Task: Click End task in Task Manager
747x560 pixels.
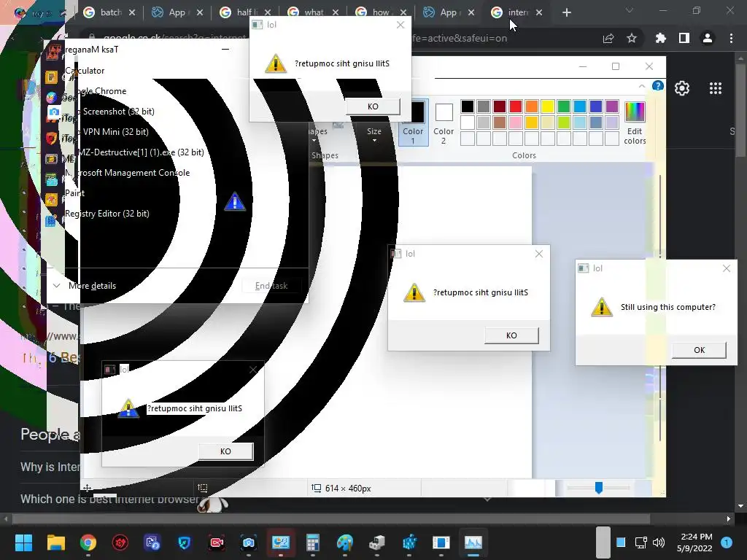Action: (x=271, y=286)
